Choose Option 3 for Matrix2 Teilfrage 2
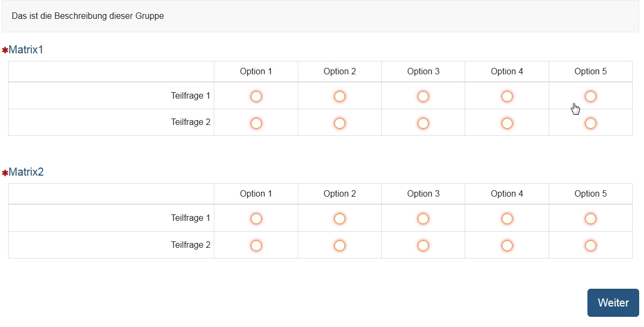 click(x=423, y=246)
